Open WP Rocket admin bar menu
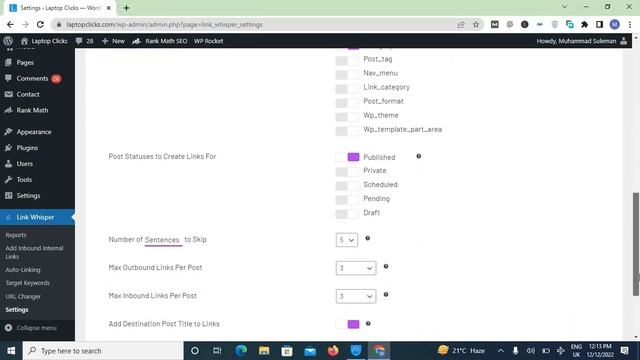This screenshot has height=360, width=640. pos(209,41)
